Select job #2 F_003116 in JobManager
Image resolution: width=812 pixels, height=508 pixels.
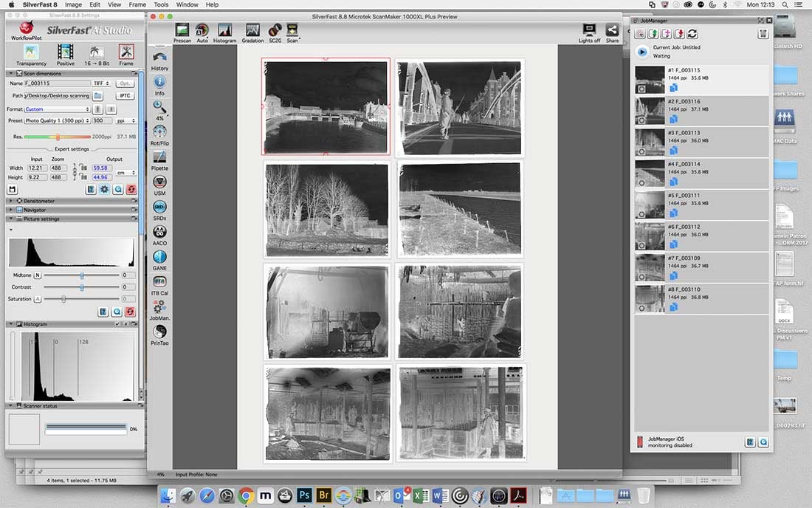tap(702, 111)
